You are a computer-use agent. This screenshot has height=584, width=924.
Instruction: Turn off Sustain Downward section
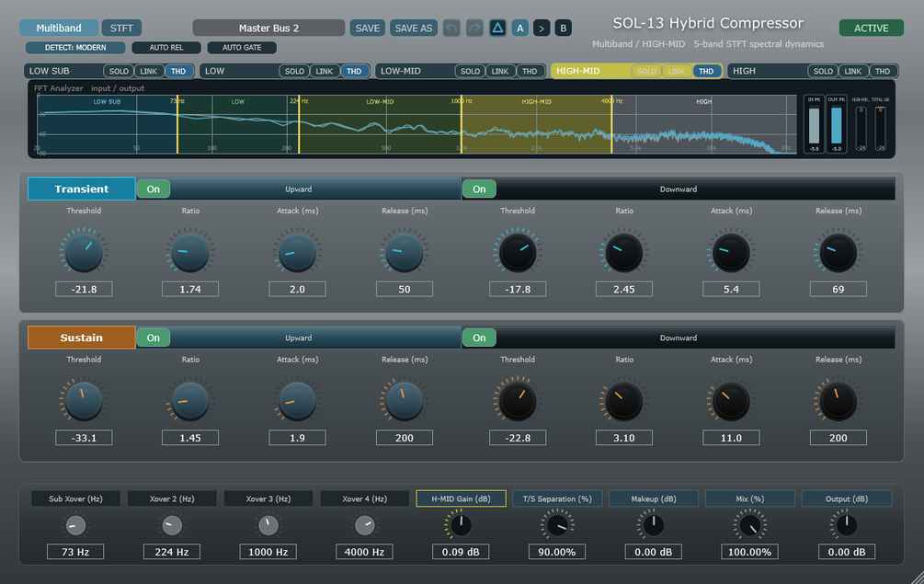tap(479, 338)
